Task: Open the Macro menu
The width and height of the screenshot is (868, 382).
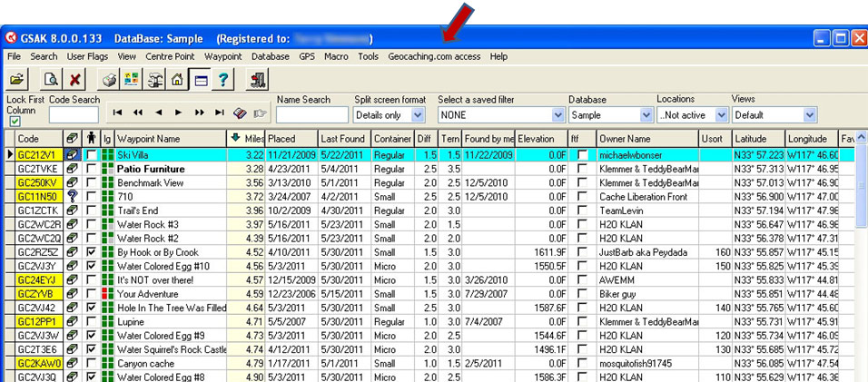Action: [336, 56]
